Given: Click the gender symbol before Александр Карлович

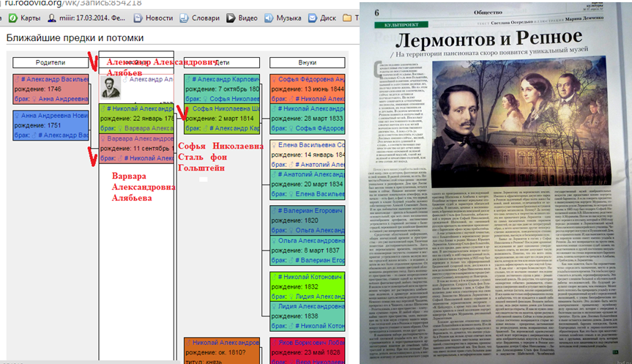Looking at the screenshot, I should pos(188,79).
